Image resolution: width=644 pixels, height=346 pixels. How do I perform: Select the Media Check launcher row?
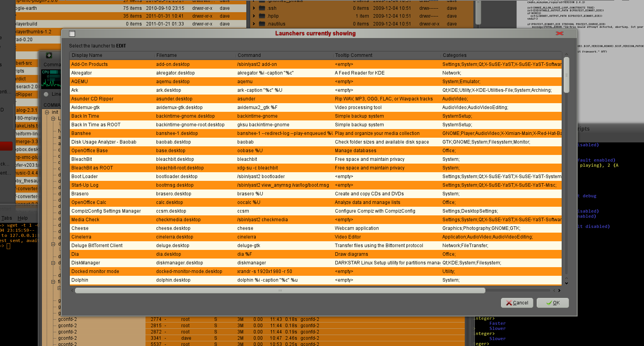[316, 220]
